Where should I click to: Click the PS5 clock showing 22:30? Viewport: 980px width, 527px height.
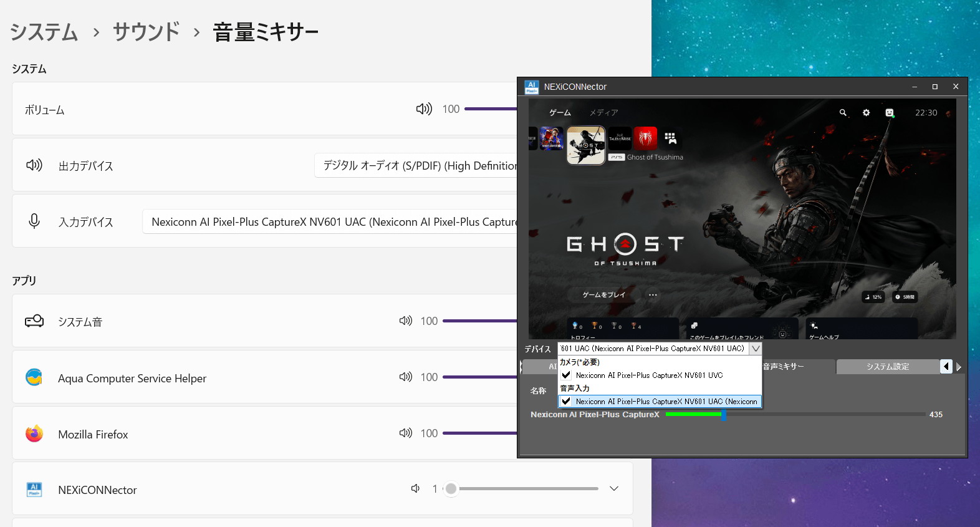click(926, 113)
